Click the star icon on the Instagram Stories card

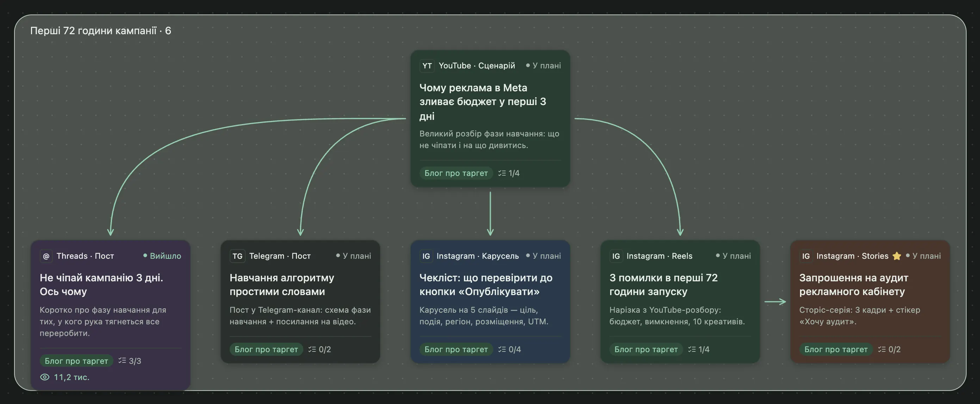897,256
